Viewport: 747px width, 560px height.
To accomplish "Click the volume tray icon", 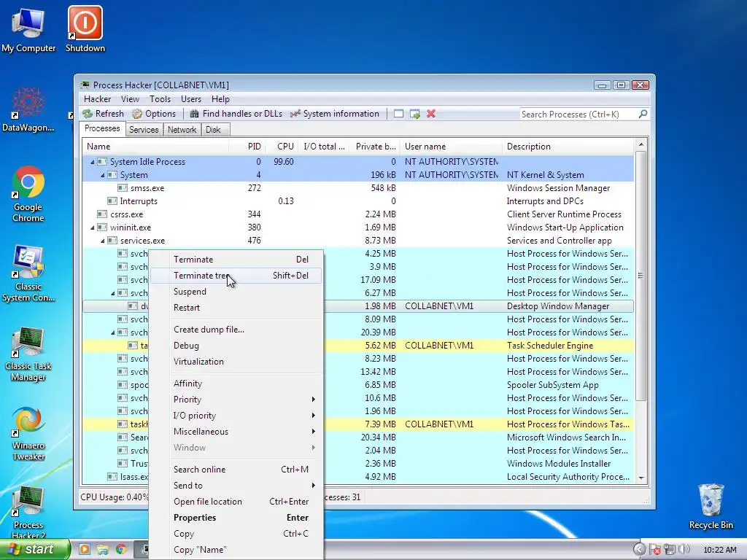I will tap(684, 550).
